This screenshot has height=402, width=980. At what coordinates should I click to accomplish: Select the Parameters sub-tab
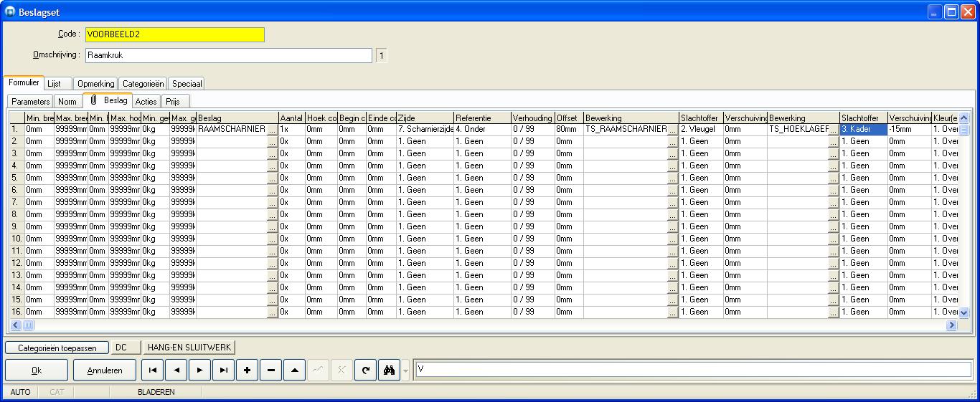31,102
